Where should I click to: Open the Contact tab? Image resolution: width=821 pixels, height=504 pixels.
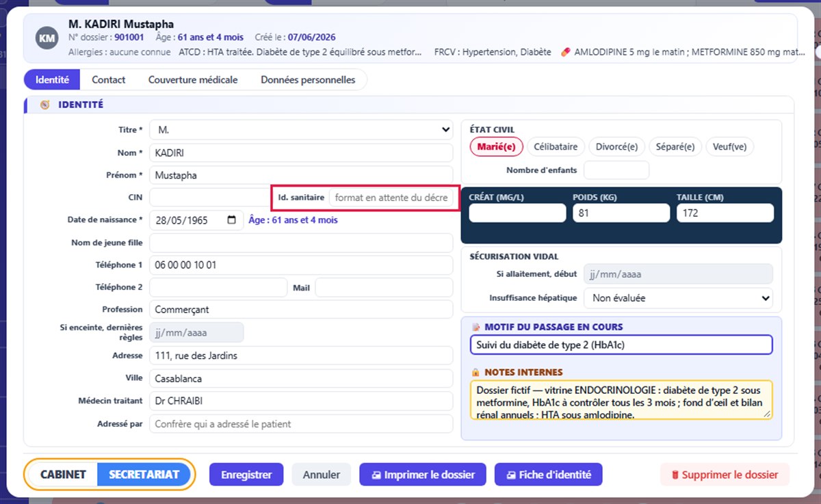pyautogui.click(x=109, y=80)
